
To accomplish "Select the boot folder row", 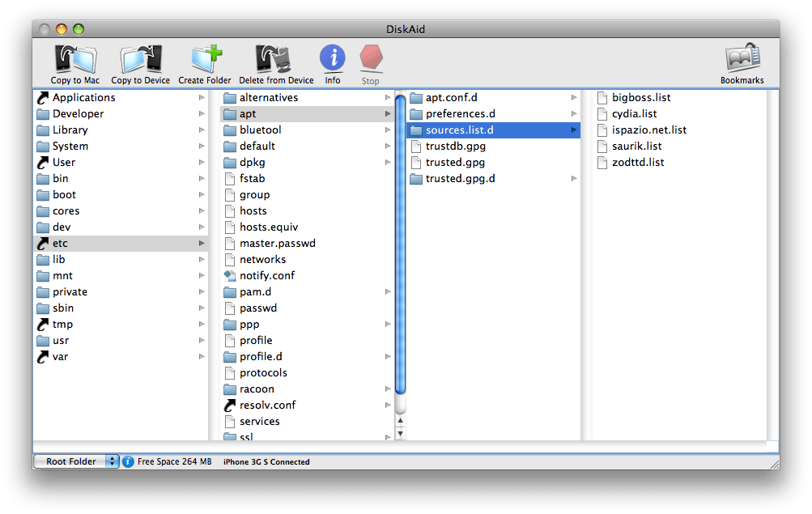I will click(x=121, y=194).
